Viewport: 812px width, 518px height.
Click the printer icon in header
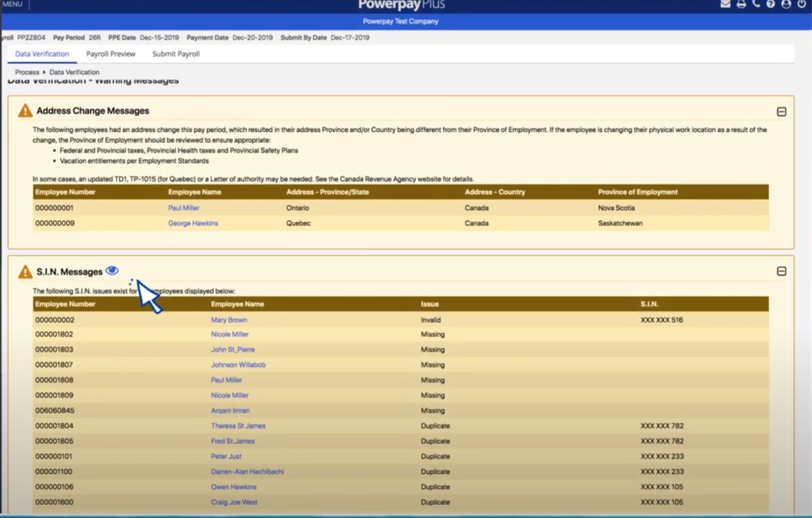pos(741,4)
